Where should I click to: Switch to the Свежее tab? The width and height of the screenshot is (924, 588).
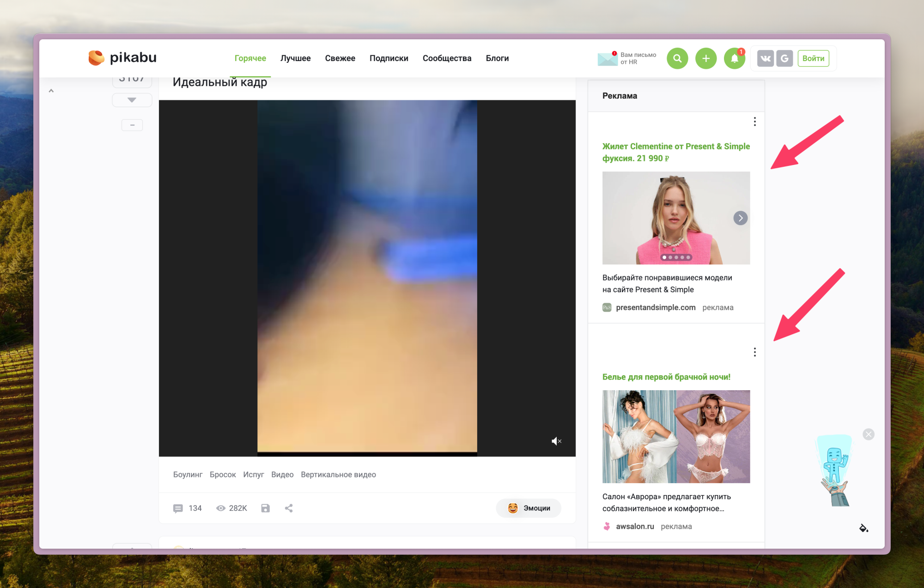pyautogui.click(x=340, y=58)
